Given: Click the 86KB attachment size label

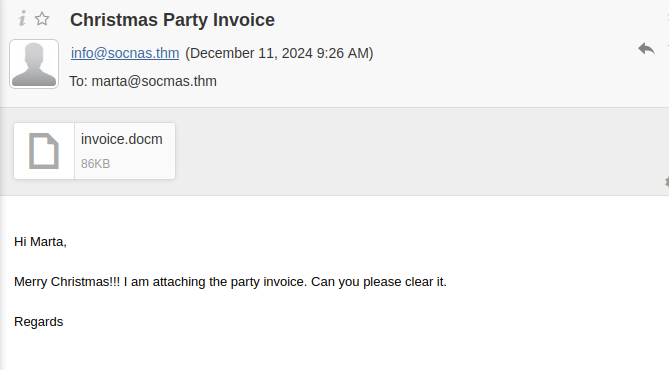Looking at the screenshot, I should pyautogui.click(x=96, y=164).
